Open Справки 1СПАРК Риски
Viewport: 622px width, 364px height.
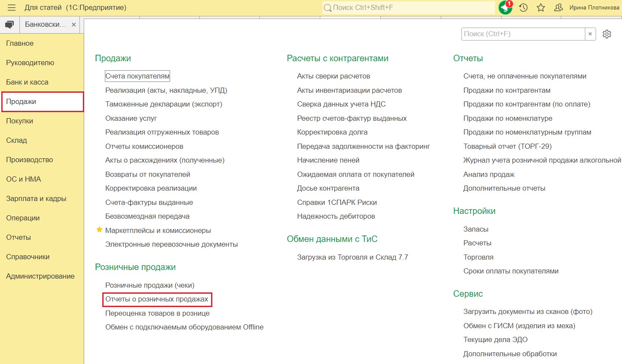[337, 202]
